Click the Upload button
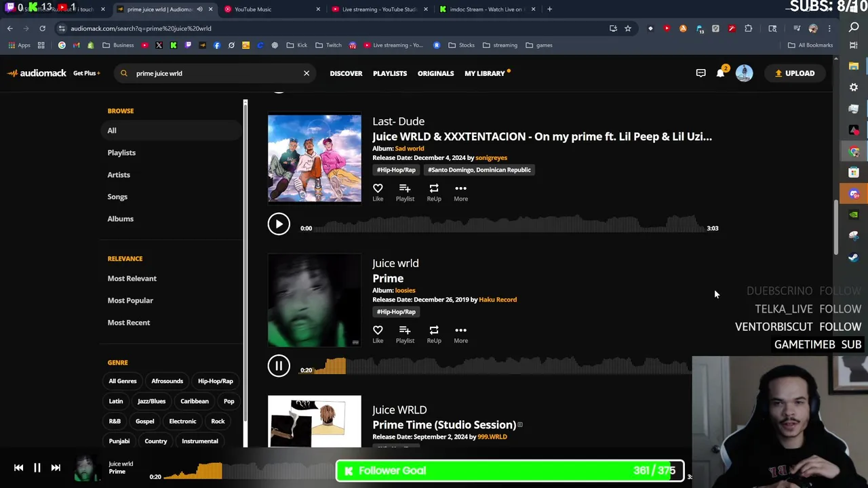The height and width of the screenshot is (488, 868). [795, 73]
